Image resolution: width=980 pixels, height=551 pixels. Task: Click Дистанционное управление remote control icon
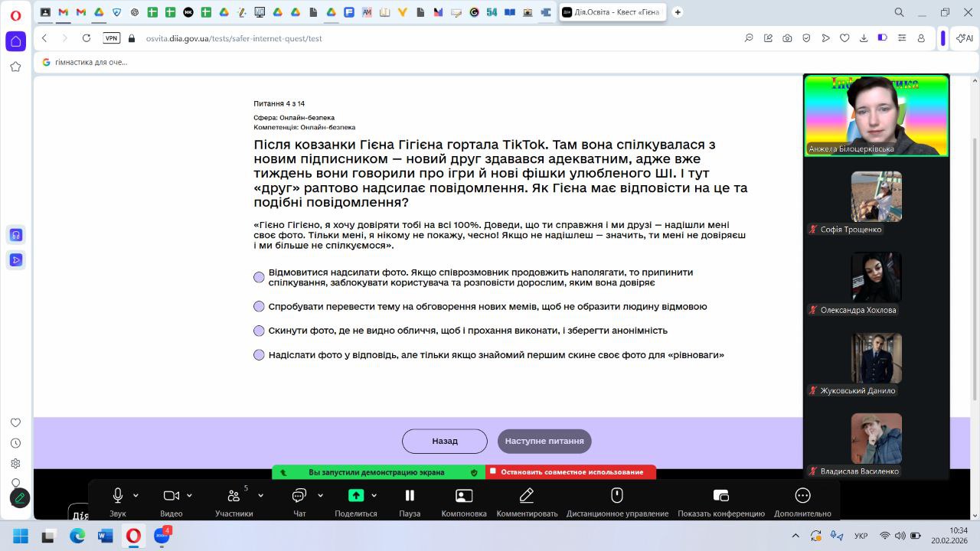pyautogui.click(x=617, y=496)
